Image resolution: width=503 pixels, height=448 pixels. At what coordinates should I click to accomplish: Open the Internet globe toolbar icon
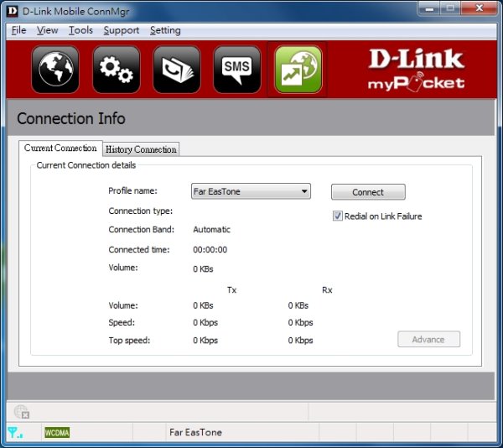click(55, 70)
